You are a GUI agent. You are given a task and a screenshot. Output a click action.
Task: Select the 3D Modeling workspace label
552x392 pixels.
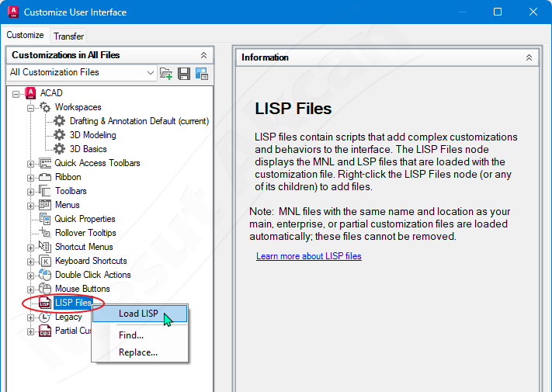click(x=93, y=135)
